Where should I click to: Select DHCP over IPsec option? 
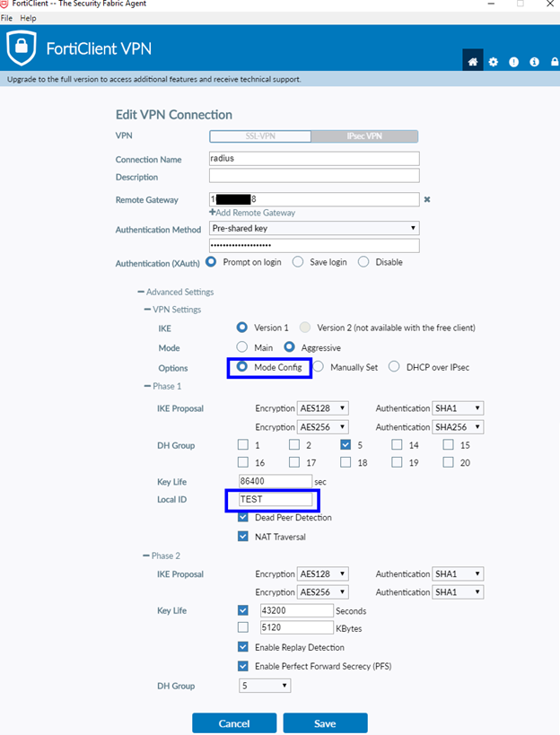pos(394,367)
